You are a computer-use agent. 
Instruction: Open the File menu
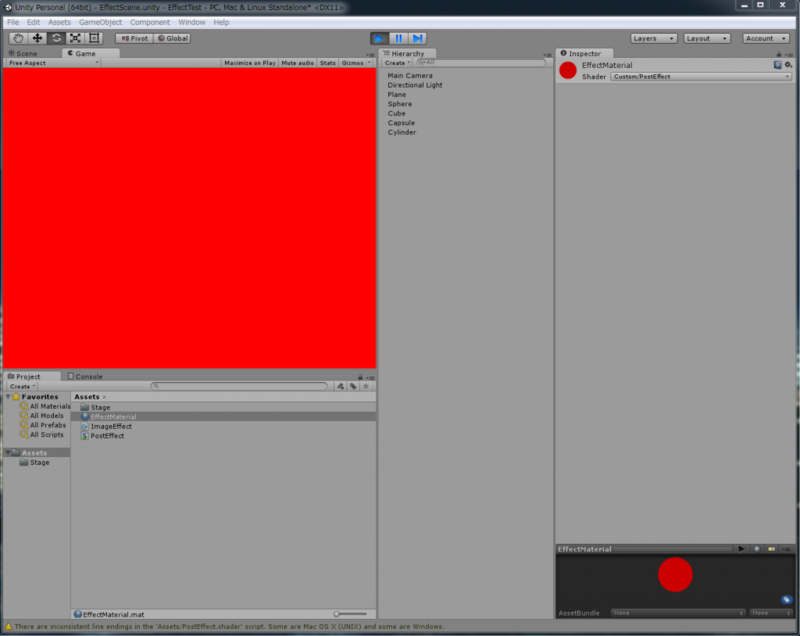[x=13, y=22]
